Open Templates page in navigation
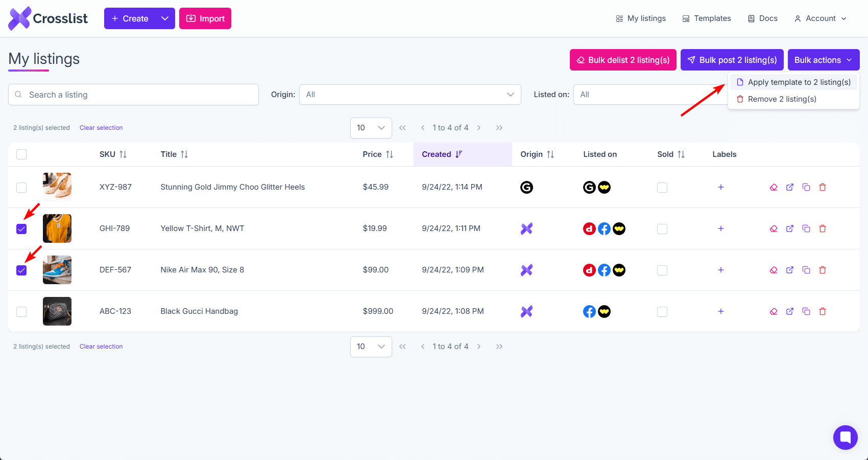This screenshot has height=460, width=868. pyautogui.click(x=707, y=18)
